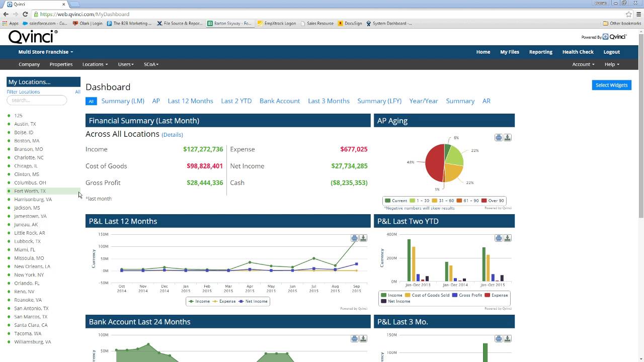
Task: Select Fort Worth, TX location
Action: (x=30, y=191)
